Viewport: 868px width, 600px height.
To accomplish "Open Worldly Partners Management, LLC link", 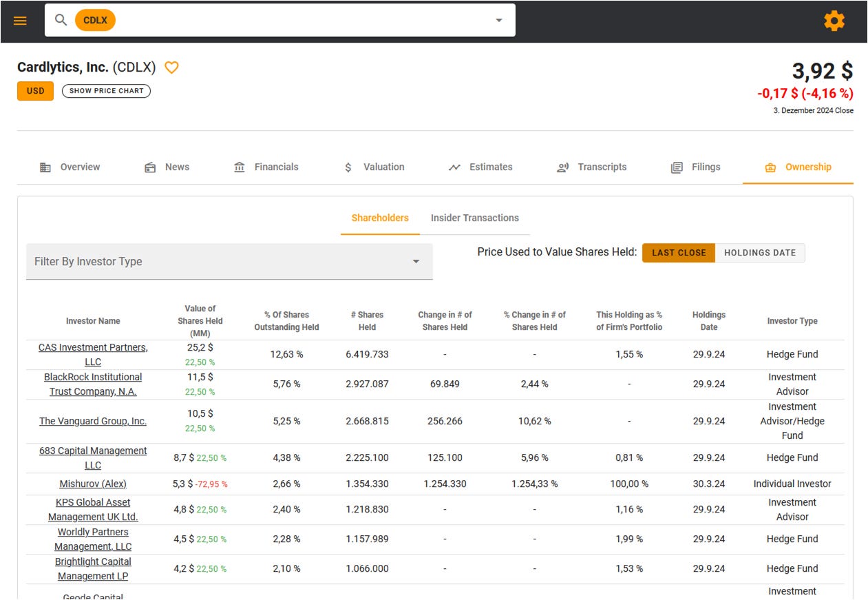I will (x=93, y=539).
